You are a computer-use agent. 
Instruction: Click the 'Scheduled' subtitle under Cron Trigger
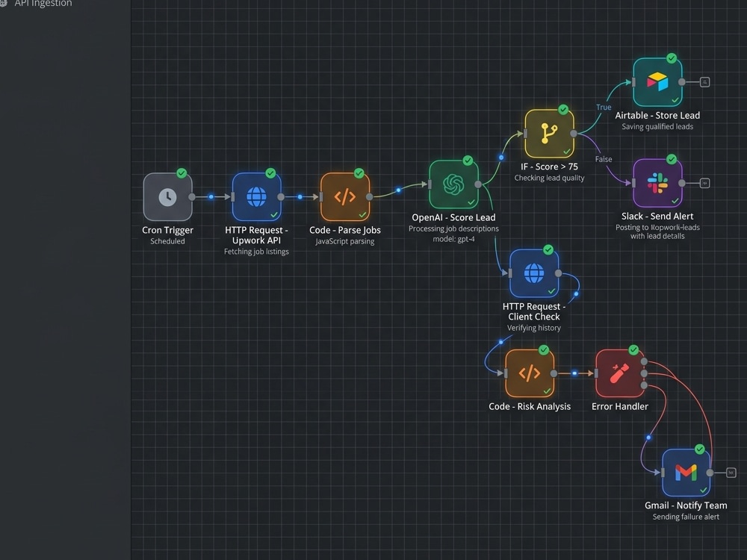point(167,241)
